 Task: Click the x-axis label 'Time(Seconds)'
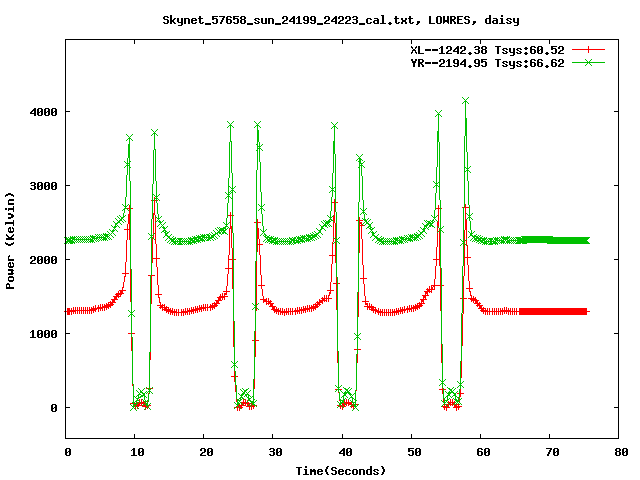pyautogui.click(x=341, y=471)
